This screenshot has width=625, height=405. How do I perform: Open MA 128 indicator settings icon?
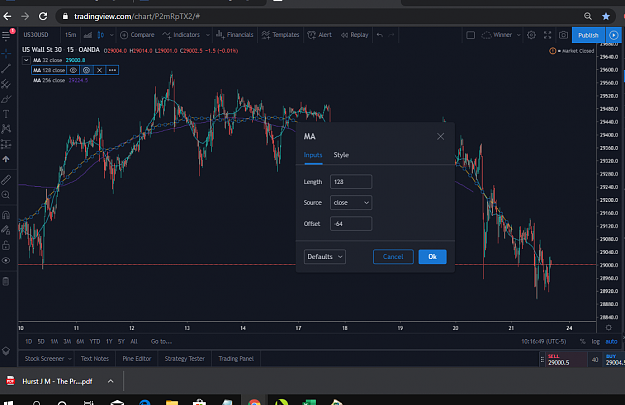click(86, 70)
